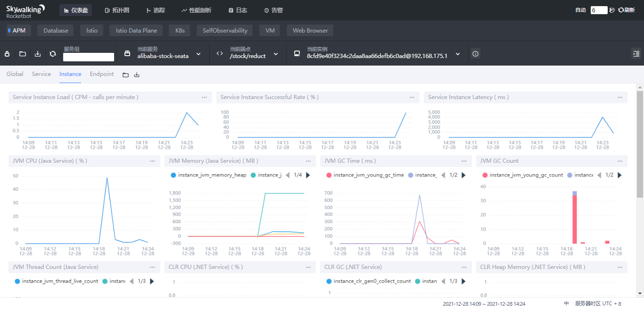Viewport: 644px width, 310px height.
Task: Click the time range 2021-12-28 14:09 ~ 14:24
Action: [x=484, y=304]
